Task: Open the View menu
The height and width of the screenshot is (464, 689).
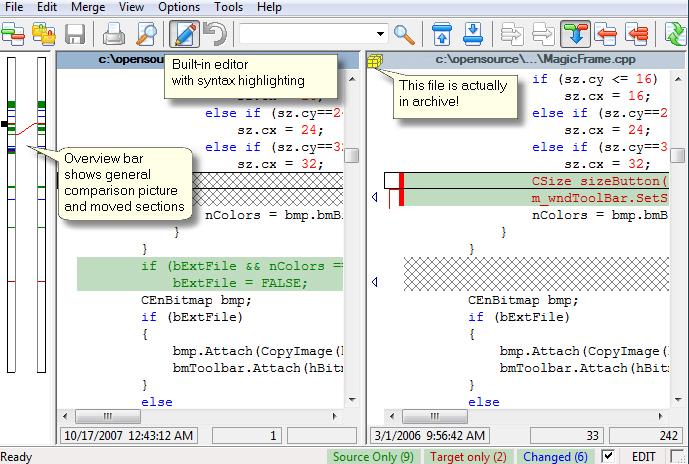Action: 131,7
